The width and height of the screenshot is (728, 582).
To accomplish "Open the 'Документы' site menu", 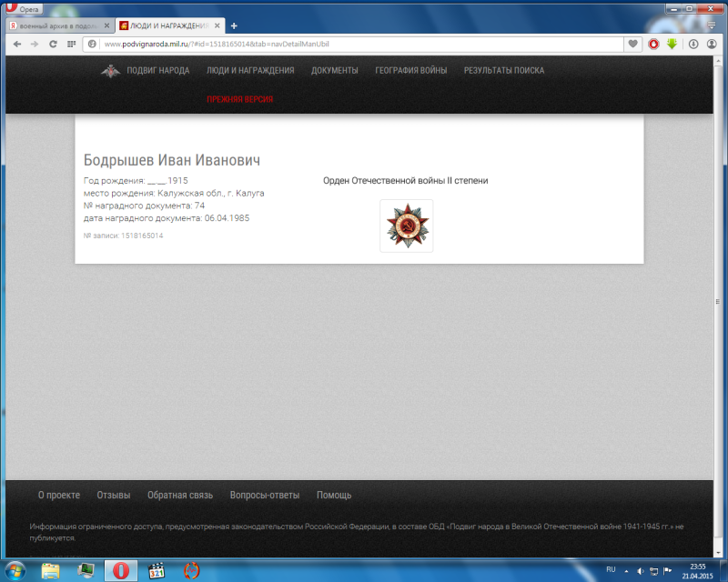I will click(334, 70).
